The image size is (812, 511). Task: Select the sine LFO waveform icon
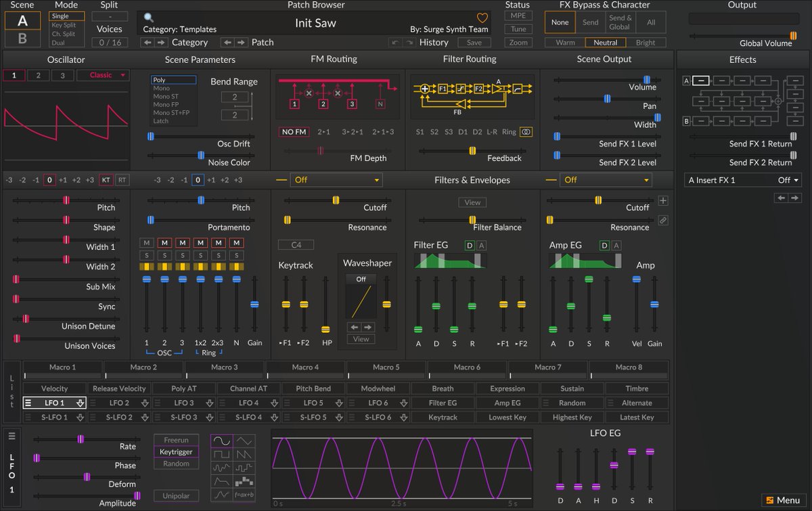point(222,441)
